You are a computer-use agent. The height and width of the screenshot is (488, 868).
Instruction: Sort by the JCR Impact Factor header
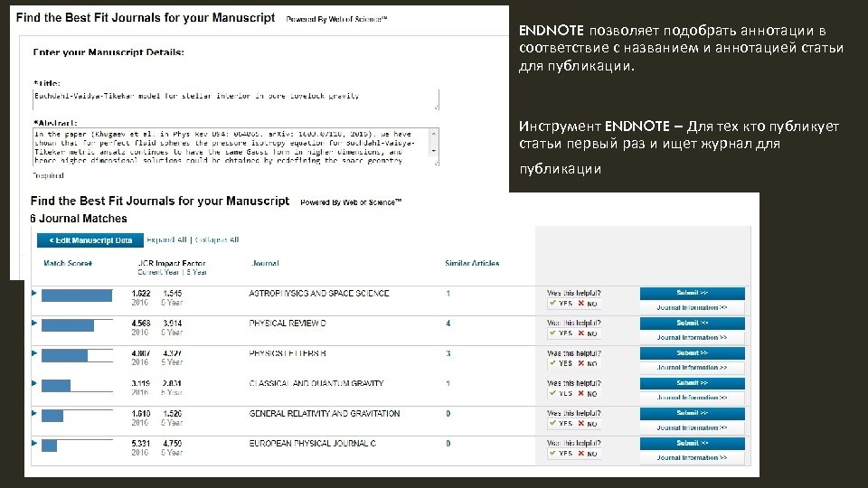click(171, 263)
